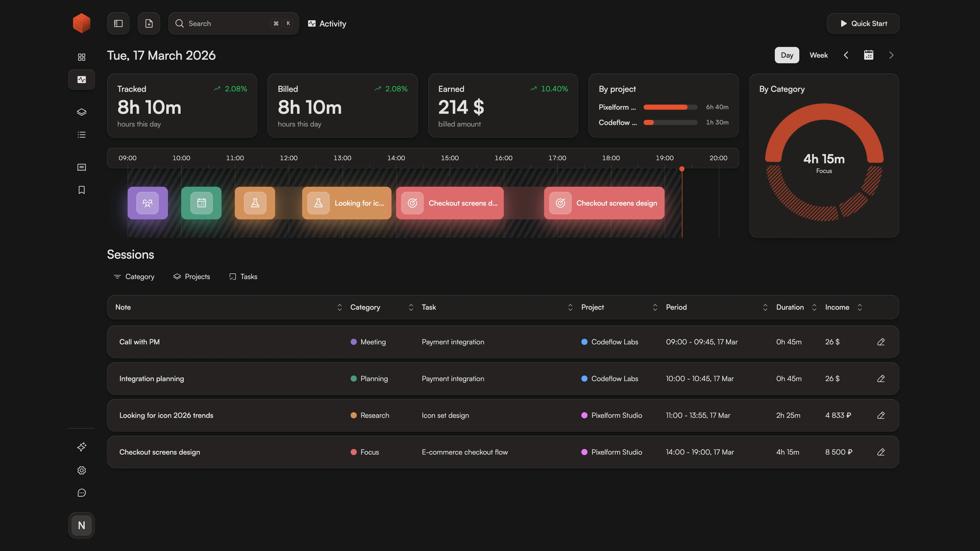Click the Pixelform progress bar in By project

pyautogui.click(x=670, y=107)
